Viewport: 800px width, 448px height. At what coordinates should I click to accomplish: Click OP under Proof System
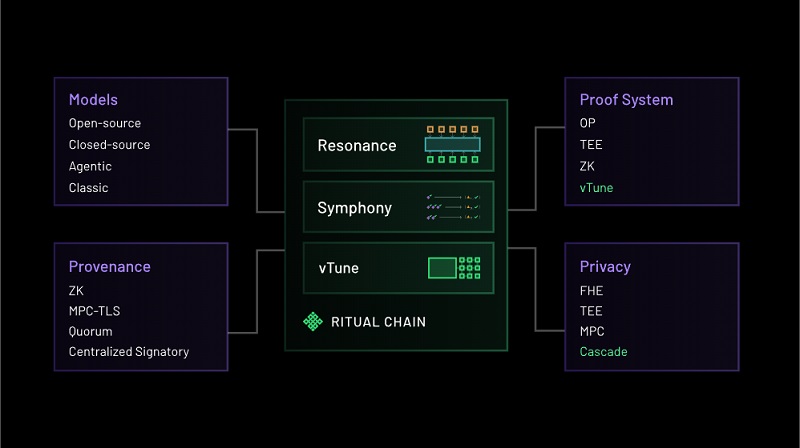[587, 123]
